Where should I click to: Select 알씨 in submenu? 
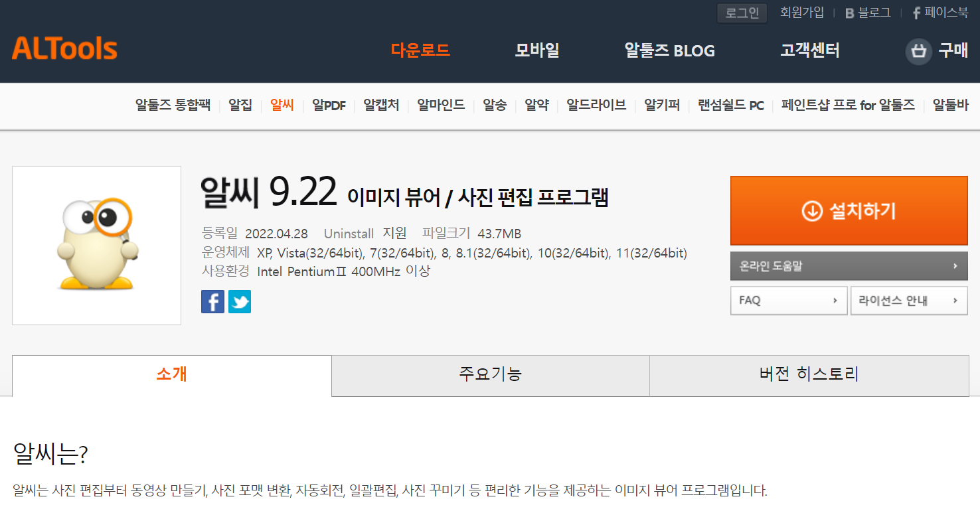282,105
